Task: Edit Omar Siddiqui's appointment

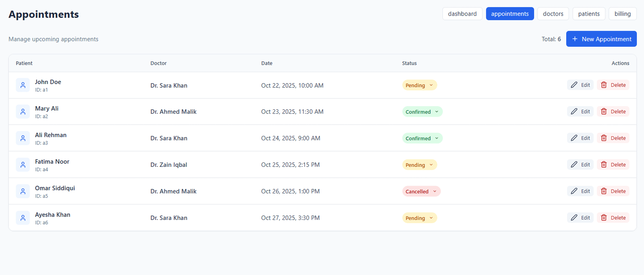Action: pyautogui.click(x=580, y=191)
